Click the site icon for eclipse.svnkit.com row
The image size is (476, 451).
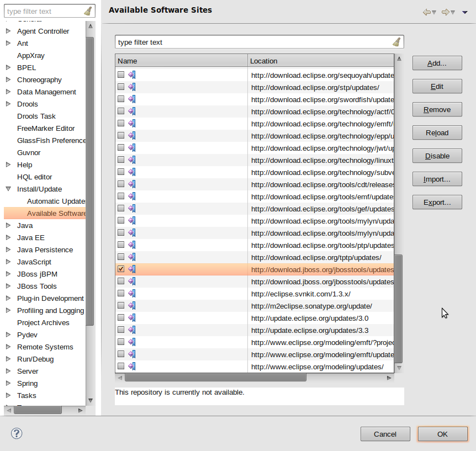click(x=132, y=293)
